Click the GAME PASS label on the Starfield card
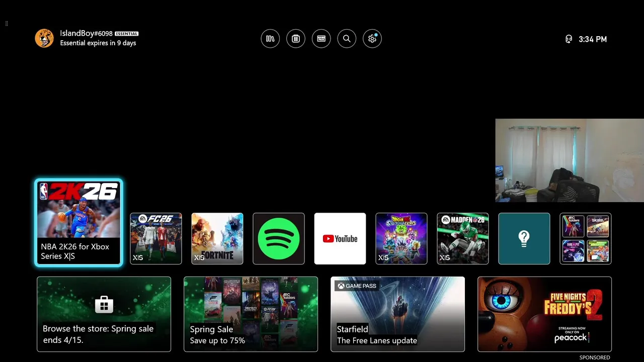The width and height of the screenshot is (644, 362). point(357,286)
